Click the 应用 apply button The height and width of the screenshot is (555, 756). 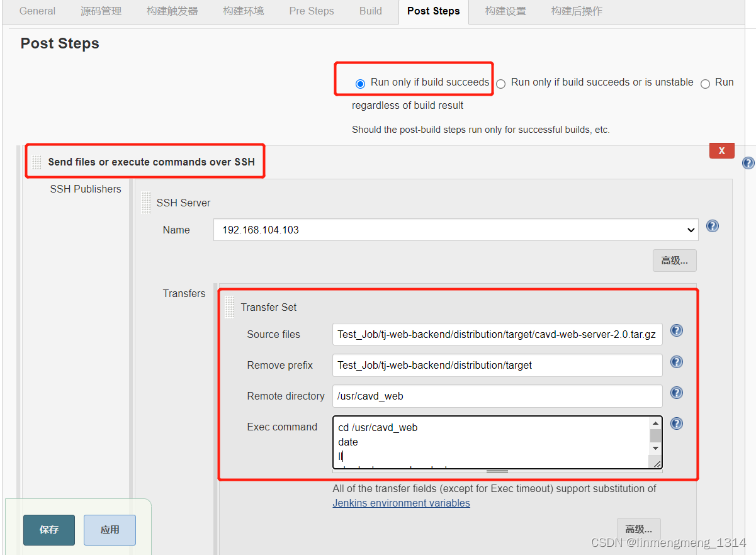pyautogui.click(x=110, y=530)
